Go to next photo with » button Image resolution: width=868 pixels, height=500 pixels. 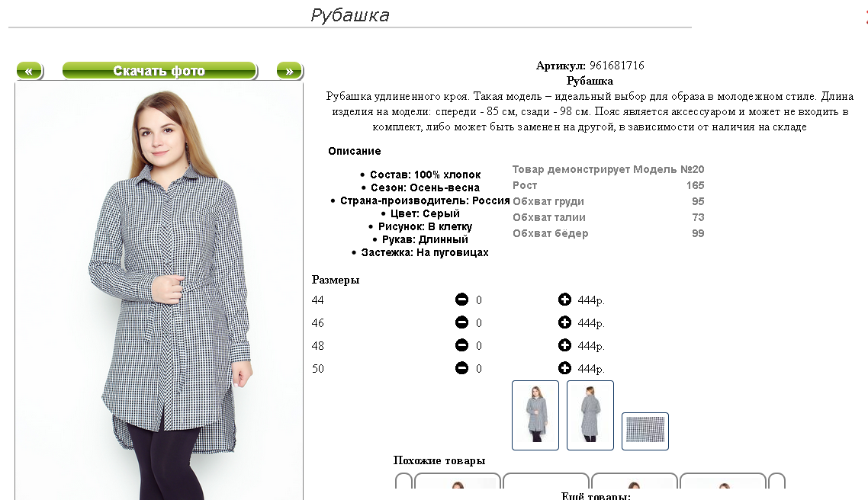(x=290, y=71)
